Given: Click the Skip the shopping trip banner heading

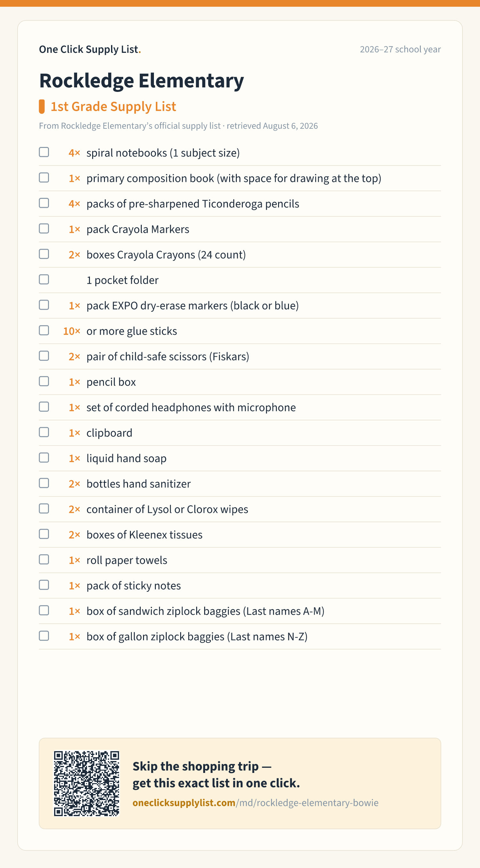Looking at the screenshot, I should click(x=216, y=775).
